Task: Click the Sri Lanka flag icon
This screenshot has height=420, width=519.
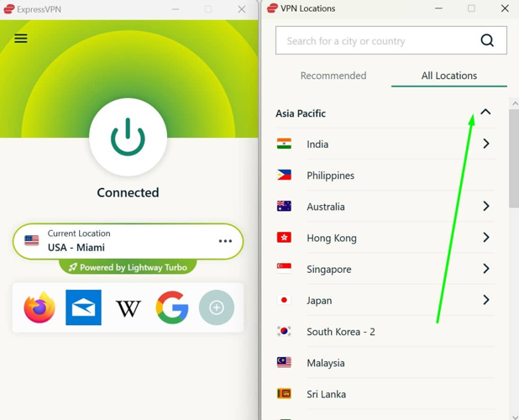Action: pyautogui.click(x=284, y=393)
